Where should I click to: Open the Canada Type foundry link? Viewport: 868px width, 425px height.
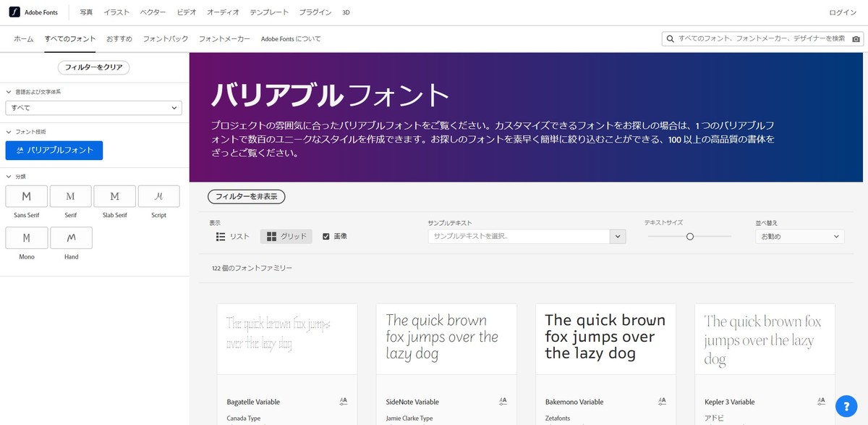point(245,418)
